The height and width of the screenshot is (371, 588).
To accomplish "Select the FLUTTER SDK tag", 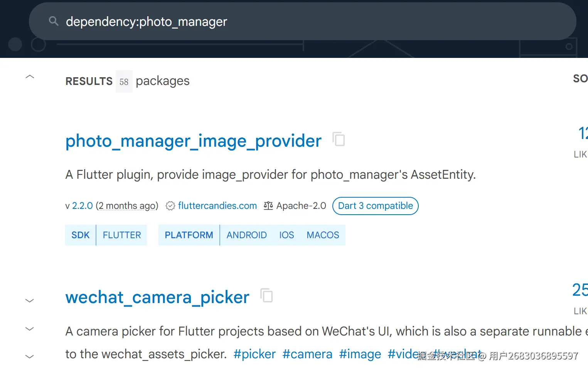I will click(x=122, y=235).
